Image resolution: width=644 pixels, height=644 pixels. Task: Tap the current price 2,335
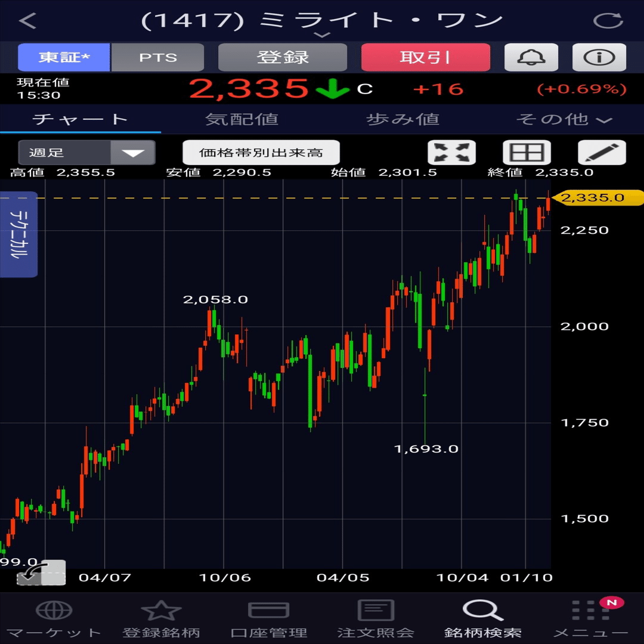tap(249, 88)
